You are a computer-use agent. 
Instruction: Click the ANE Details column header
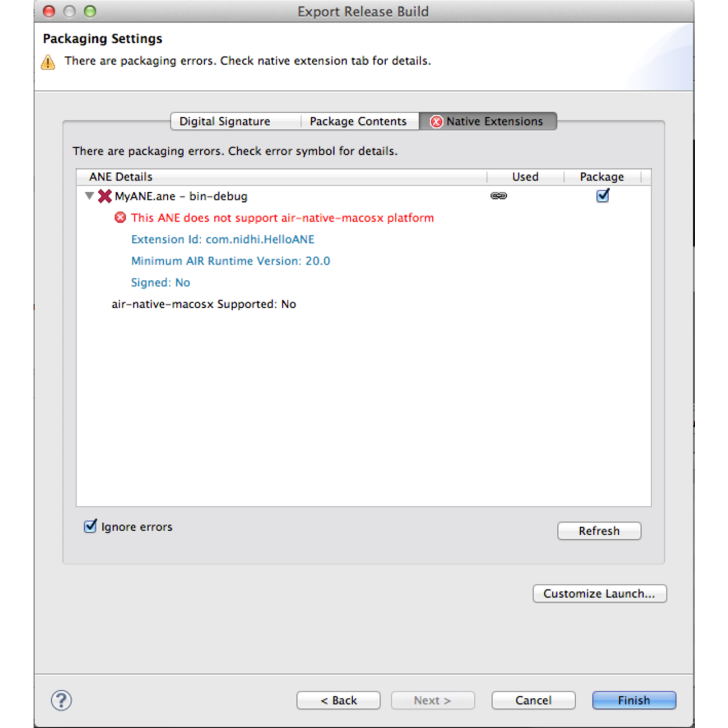click(x=120, y=176)
